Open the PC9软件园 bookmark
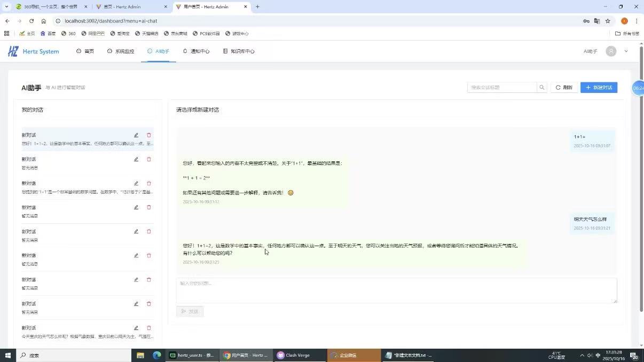Image resolution: width=644 pixels, height=362 pixels. [x=206, y=33]
